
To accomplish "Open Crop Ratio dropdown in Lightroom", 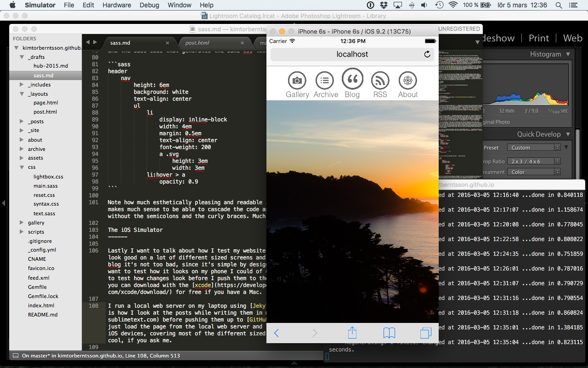I will [x=534, y=161].
